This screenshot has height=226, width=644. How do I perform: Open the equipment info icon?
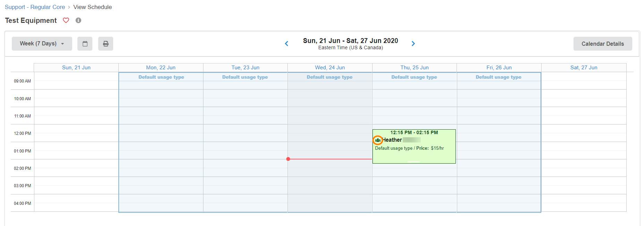78,20
